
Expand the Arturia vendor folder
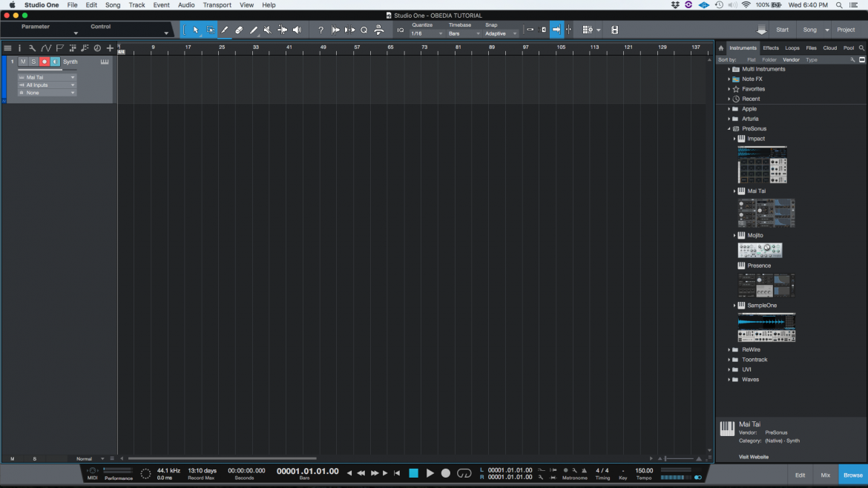[729, 119]
